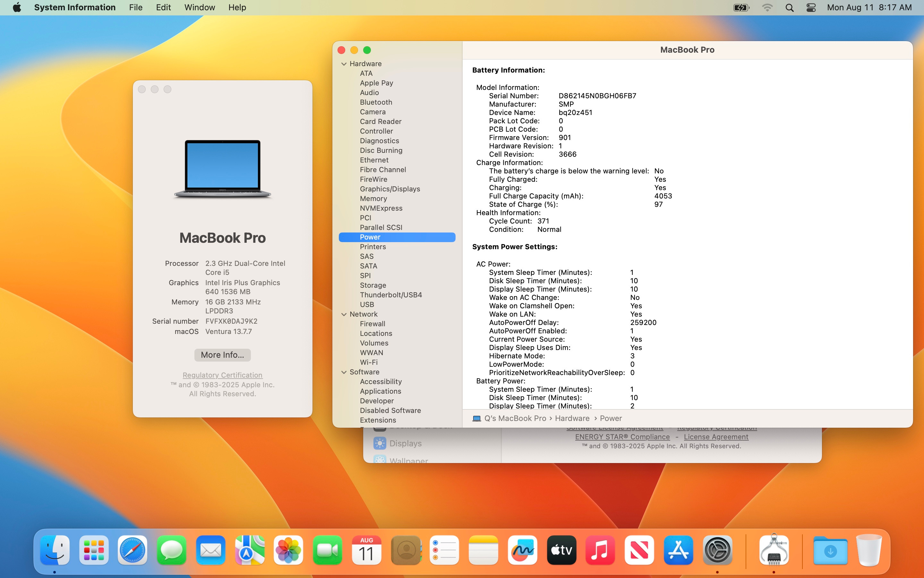Viewport: 924px width, 578px height.
Task: Click Hardware in the path bar
Action: [x=572, y=418]
